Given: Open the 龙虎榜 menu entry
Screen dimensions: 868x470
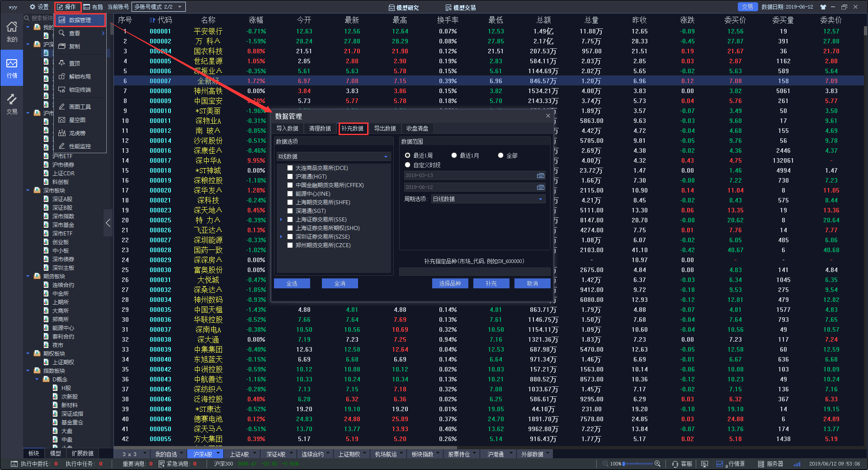Looking at the screenshot, I should [77, 133].
